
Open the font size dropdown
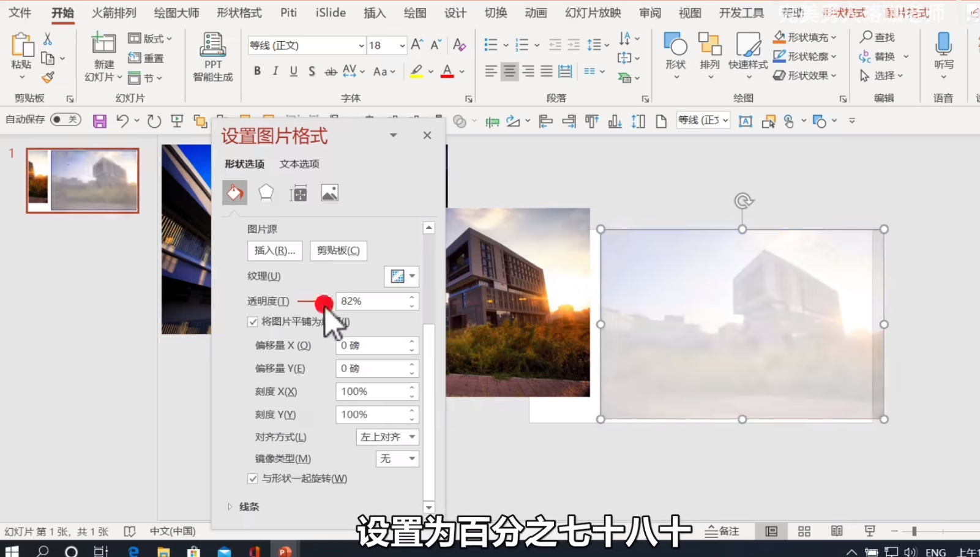tap(402, 45)
